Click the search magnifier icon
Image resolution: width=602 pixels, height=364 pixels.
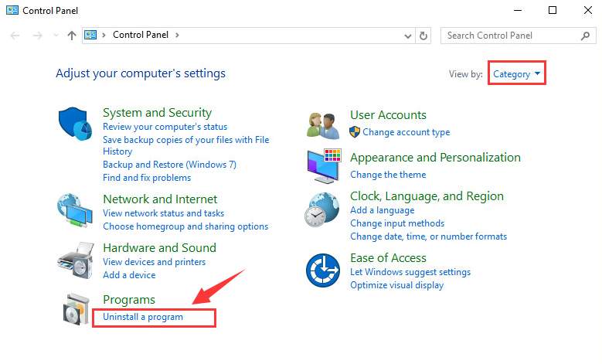[x=585, y=36]
